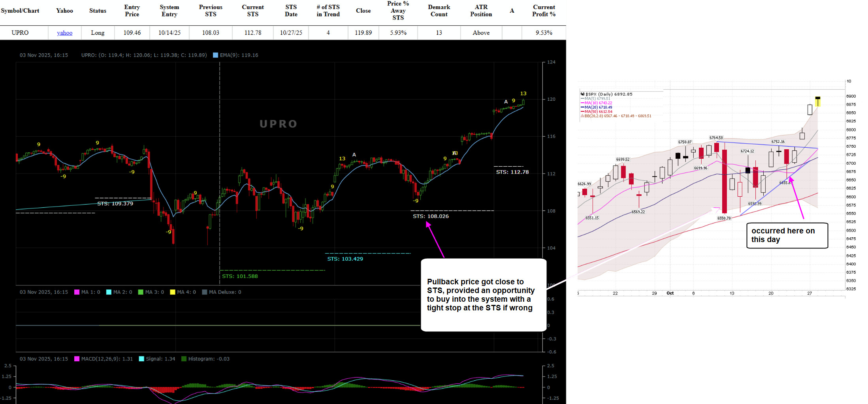Click the STS: 108.026 level label
Screen dimensions: 868x404
click(431, 216)
